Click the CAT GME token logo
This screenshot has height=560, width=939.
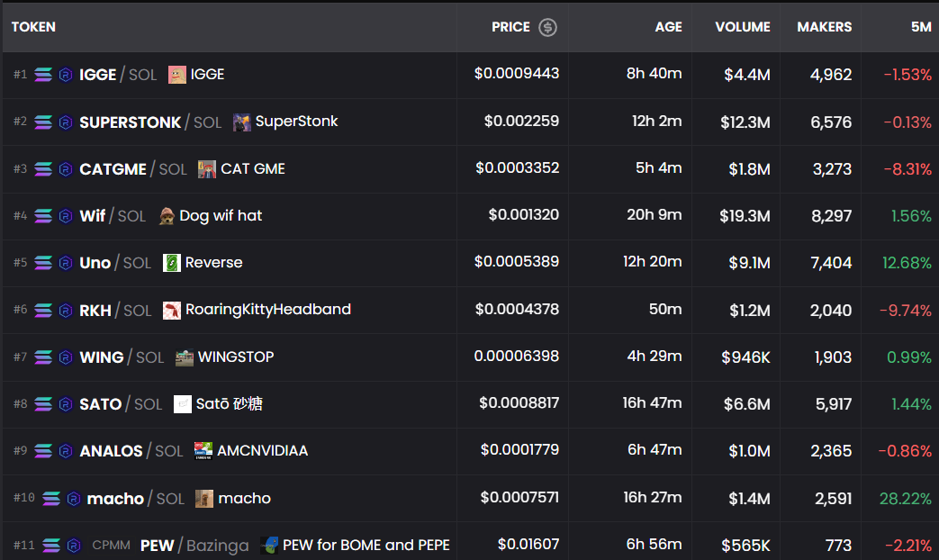(206, 169)
